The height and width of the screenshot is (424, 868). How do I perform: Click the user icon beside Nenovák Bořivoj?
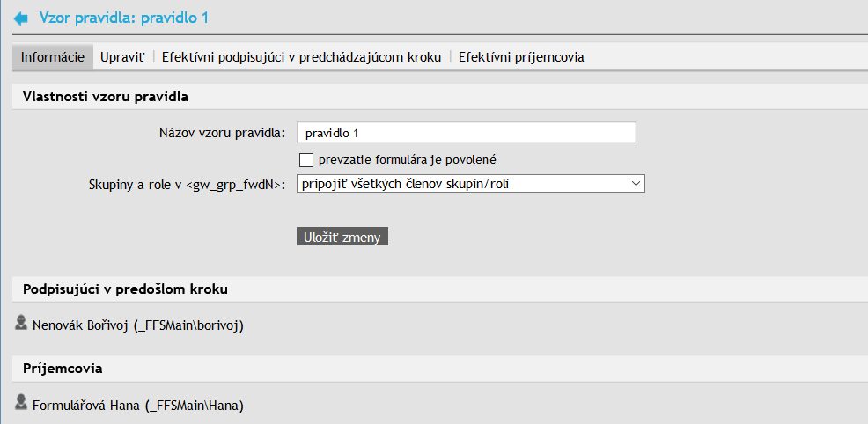22,324
